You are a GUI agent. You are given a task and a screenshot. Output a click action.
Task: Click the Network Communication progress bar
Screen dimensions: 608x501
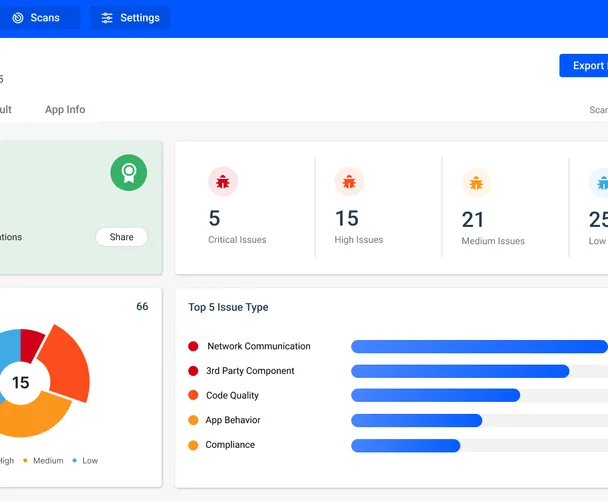[x=479, y=347]
